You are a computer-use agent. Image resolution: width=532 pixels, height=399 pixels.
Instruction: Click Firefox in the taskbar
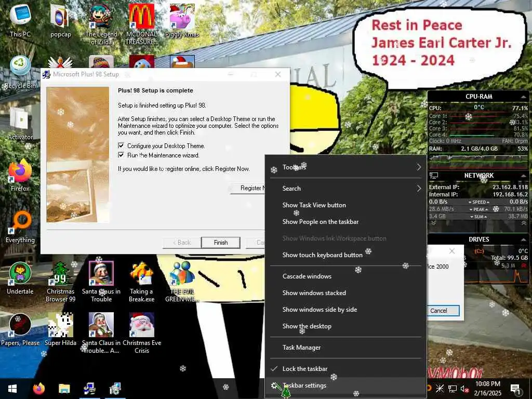pos(38,389)
